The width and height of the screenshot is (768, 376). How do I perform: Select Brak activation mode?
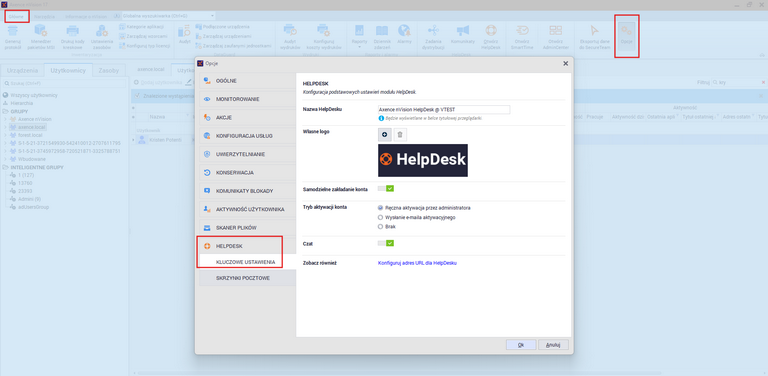[381, 227]
